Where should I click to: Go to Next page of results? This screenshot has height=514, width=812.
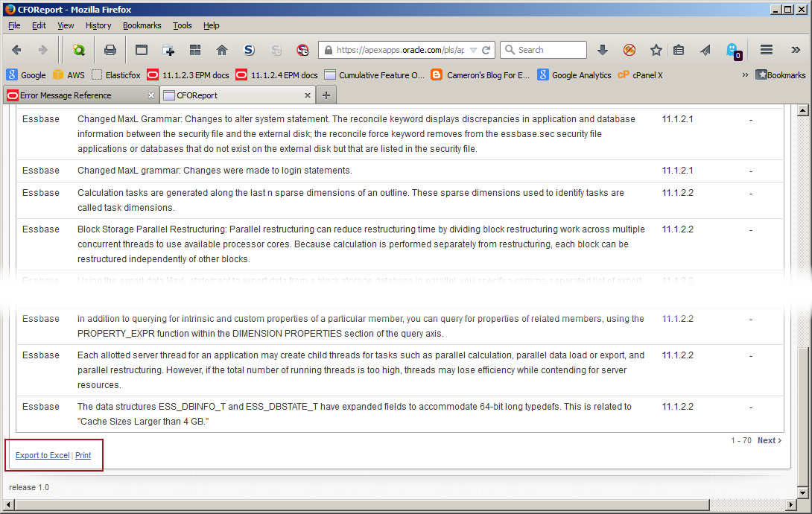tap(769, 440)
